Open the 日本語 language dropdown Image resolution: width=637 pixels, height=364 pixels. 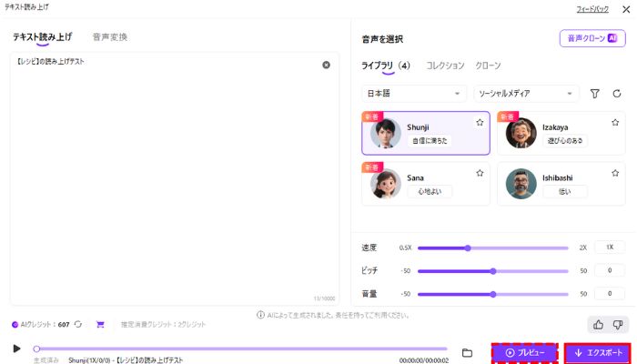(x=414, y=93)
